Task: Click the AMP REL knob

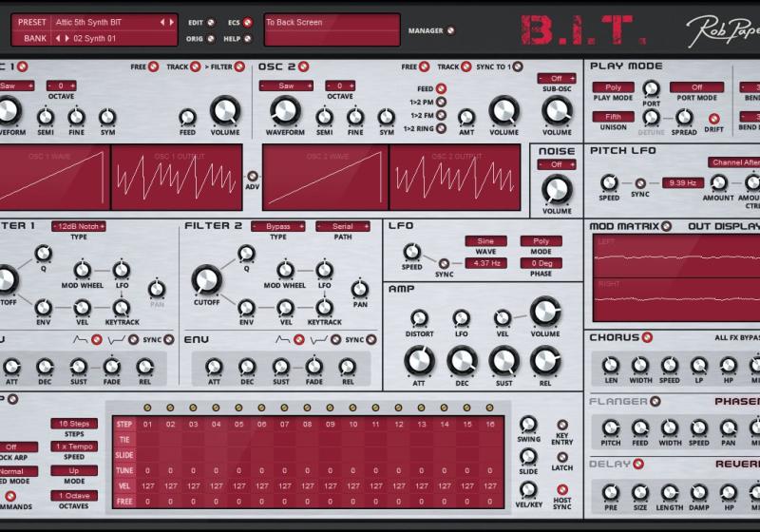Action: pyautogui.click(x=545, y=361)
